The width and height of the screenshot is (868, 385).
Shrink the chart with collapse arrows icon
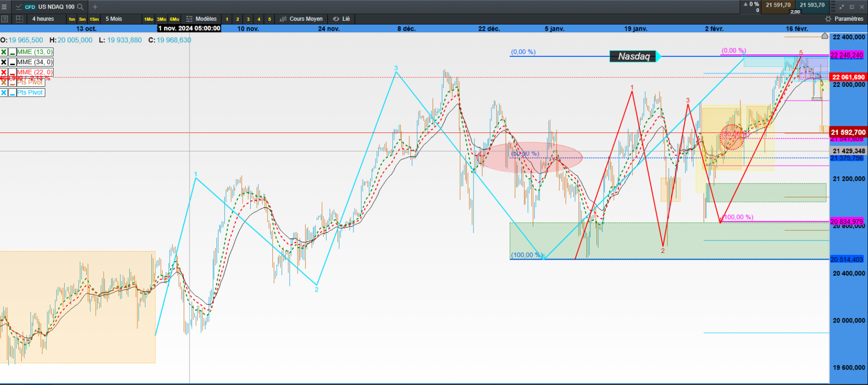pyautogui.click(x=842, y=7)
